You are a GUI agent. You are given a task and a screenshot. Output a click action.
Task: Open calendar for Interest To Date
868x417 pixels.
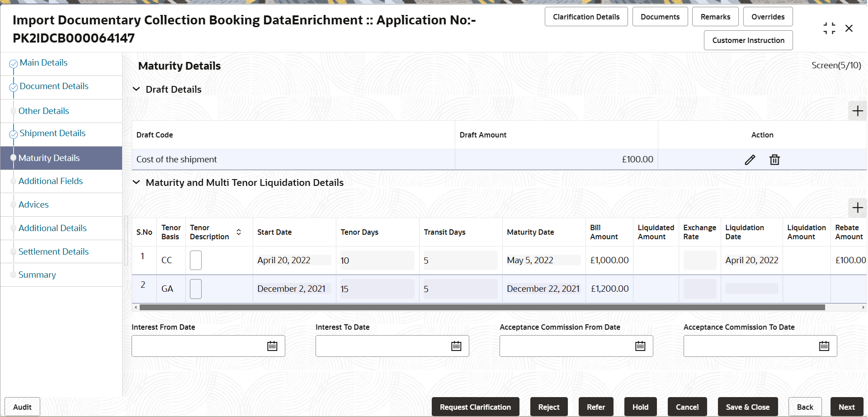(456, 346)
